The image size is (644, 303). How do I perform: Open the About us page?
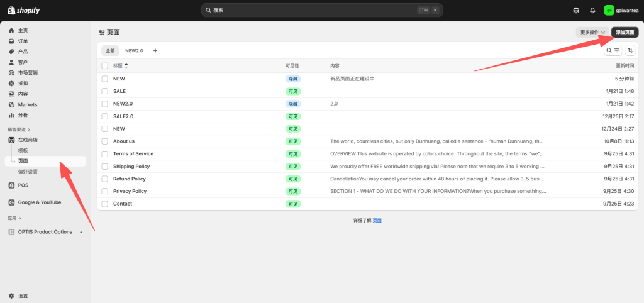tap(124, 141)
